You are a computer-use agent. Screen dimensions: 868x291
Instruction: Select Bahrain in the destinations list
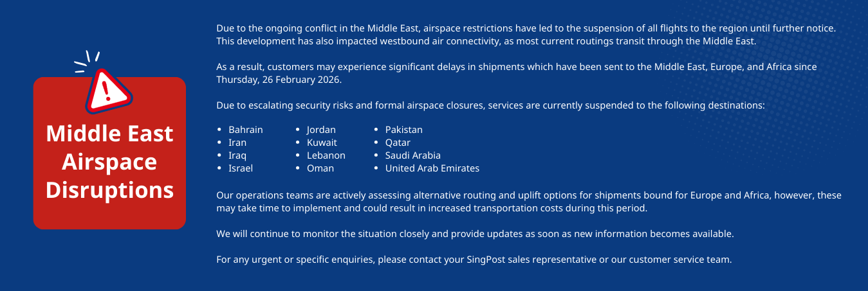(x=245, y=130)
